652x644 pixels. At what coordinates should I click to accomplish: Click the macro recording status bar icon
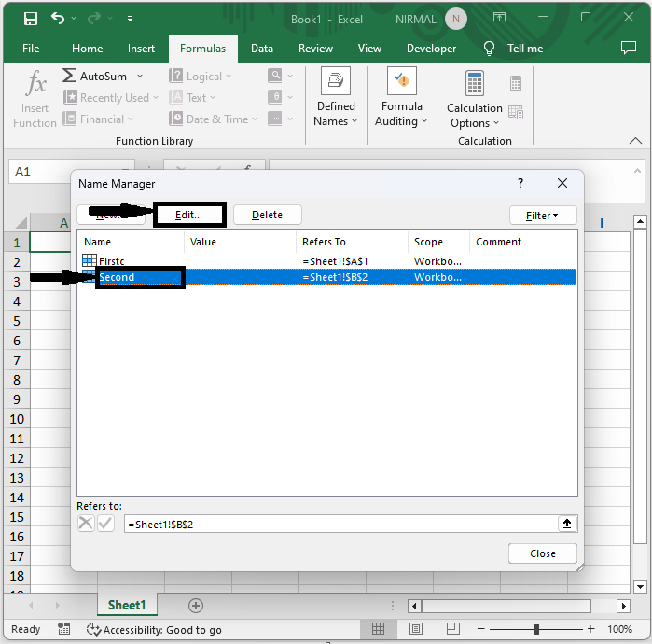click(63, 629)
